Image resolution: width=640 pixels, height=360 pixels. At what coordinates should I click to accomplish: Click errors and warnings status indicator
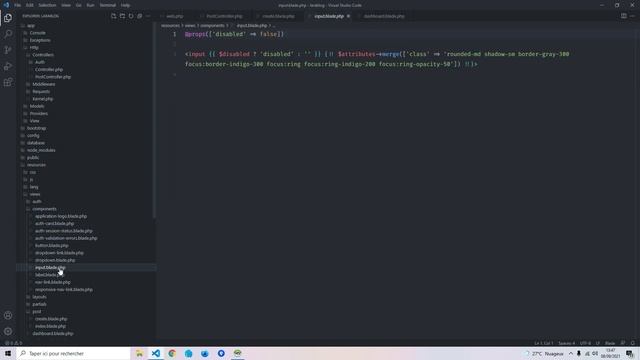click(13, 343)
